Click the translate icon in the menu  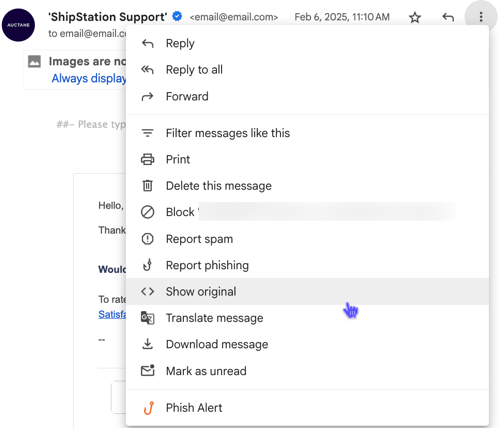[147, 318]
